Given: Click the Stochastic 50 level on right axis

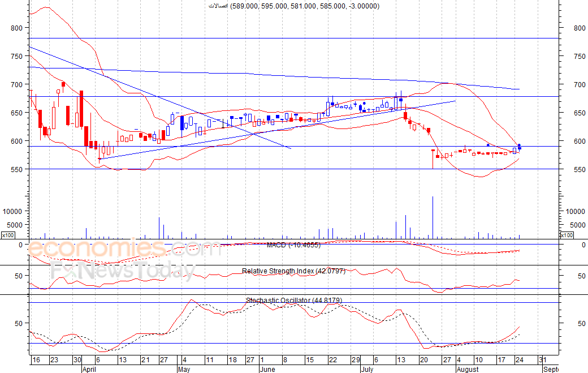Looking at the screenshot, I should [x=582, y=323].
